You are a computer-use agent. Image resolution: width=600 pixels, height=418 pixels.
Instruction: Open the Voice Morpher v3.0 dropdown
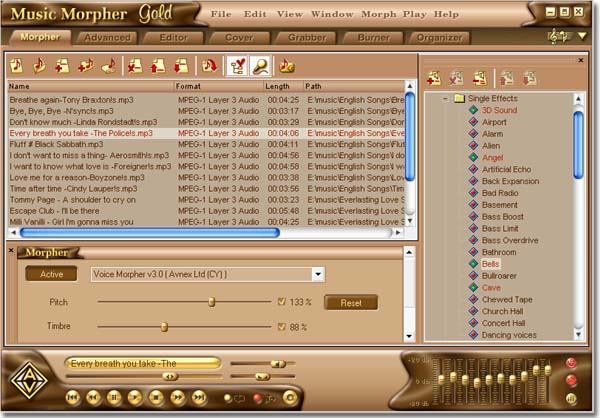pos(318,274)
